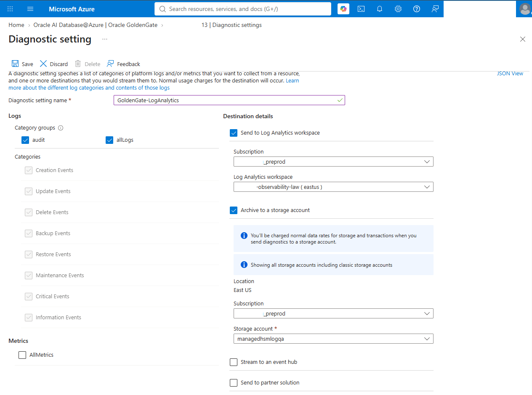Toggle Restore Events checkbox

[29, 254]
